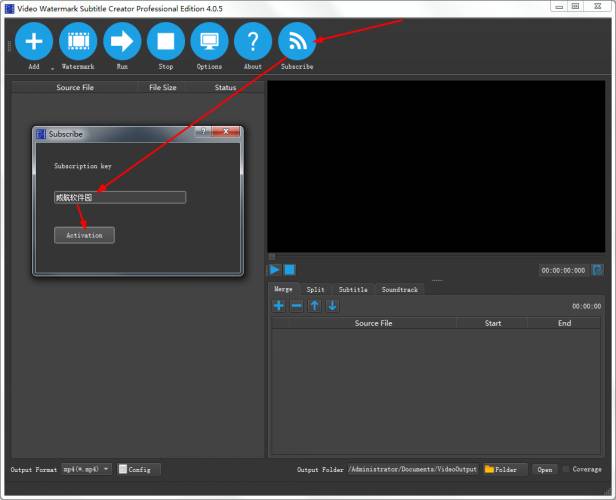The image size is (616, 500).
Task: Open the dropdown arrow beside Add
Action: pos(52,69)
